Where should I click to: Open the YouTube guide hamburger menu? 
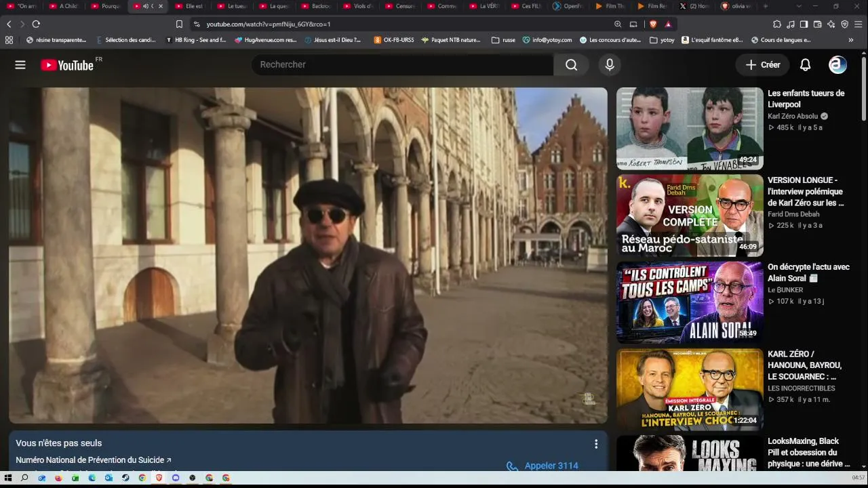[20, 65]
